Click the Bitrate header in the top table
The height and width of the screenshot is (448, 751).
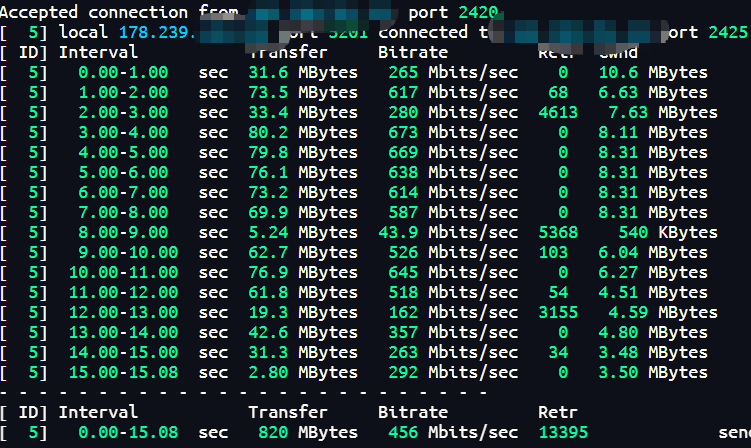click(x=413, y=52)
